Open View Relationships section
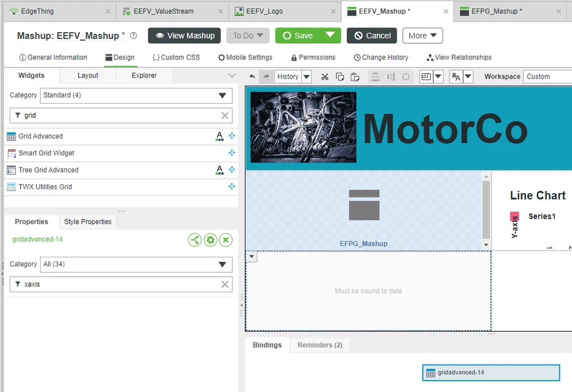This screenshot has height=392, width=572. click(459, 57)
